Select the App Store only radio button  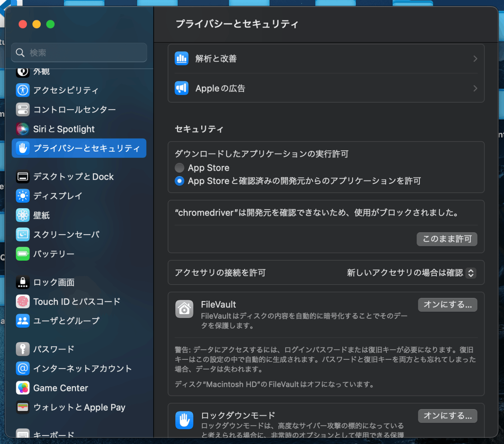pyautogui.click(x=179, y=168)
